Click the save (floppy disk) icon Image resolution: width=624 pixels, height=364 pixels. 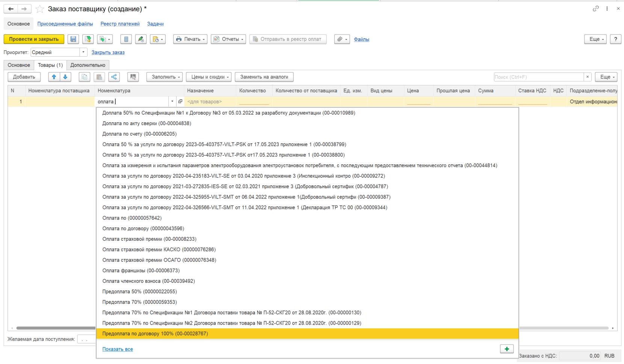73,39
